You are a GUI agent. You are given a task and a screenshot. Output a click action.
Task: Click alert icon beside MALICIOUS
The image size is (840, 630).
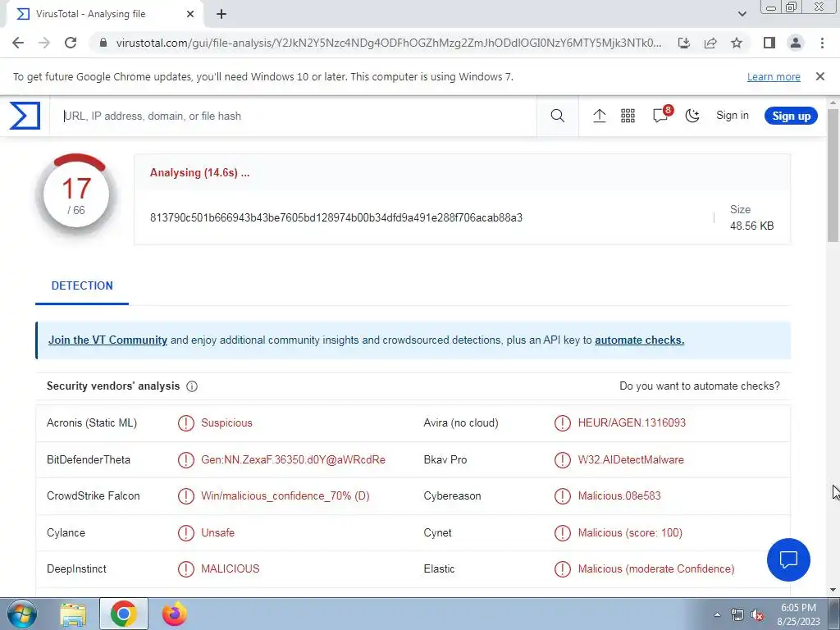click(186, 569)
